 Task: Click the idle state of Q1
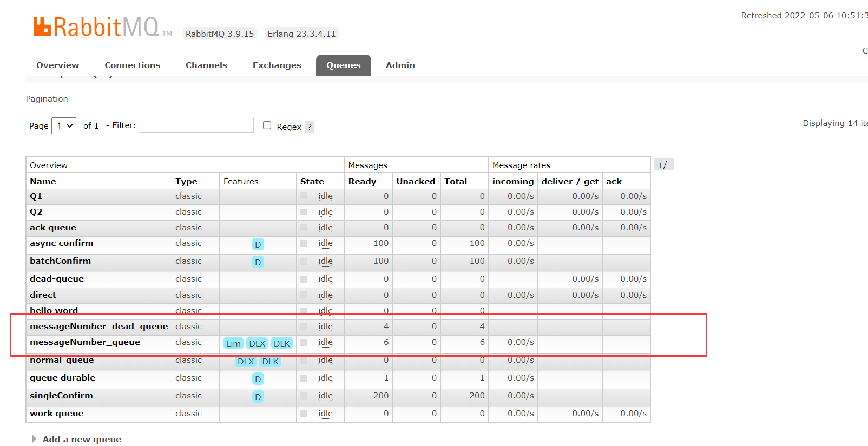[x=325, y=196]
